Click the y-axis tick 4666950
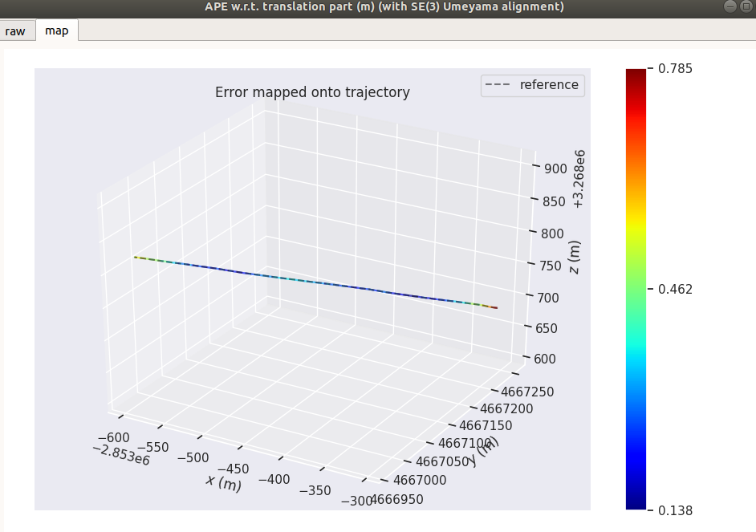This screenshot has width=756, height=532. tap(396, 499)
